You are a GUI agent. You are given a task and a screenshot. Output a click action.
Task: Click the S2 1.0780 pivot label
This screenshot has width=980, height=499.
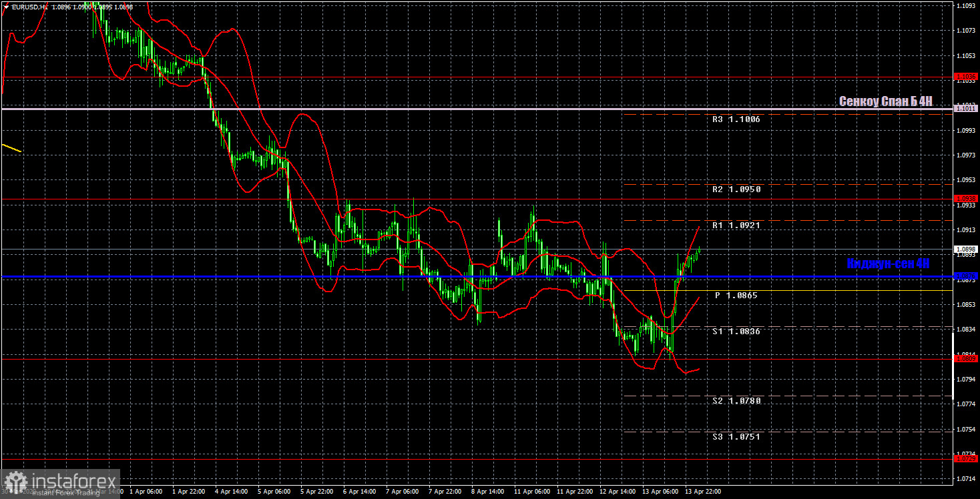[x=736, y=400]
